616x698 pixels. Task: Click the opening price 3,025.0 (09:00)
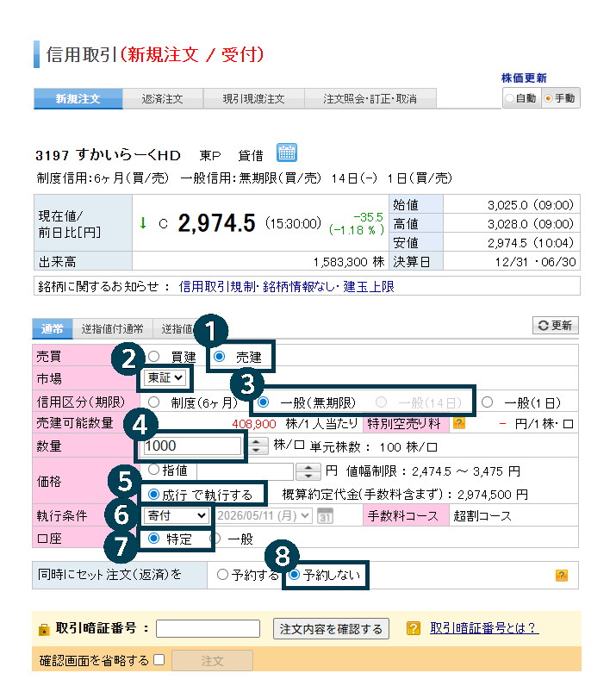pyautogui.click(x=531, y=205)
